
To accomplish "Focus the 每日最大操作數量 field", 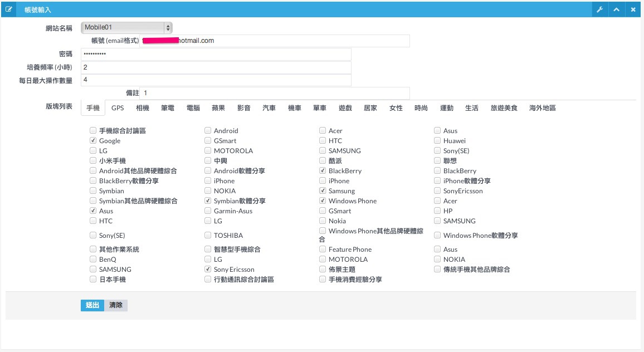I will 216,80.
